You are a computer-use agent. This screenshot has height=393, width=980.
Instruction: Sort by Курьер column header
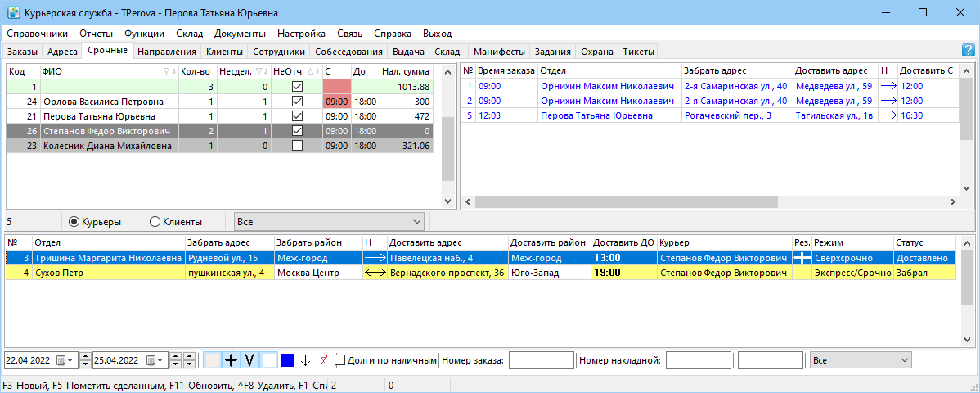pos(725,242)
